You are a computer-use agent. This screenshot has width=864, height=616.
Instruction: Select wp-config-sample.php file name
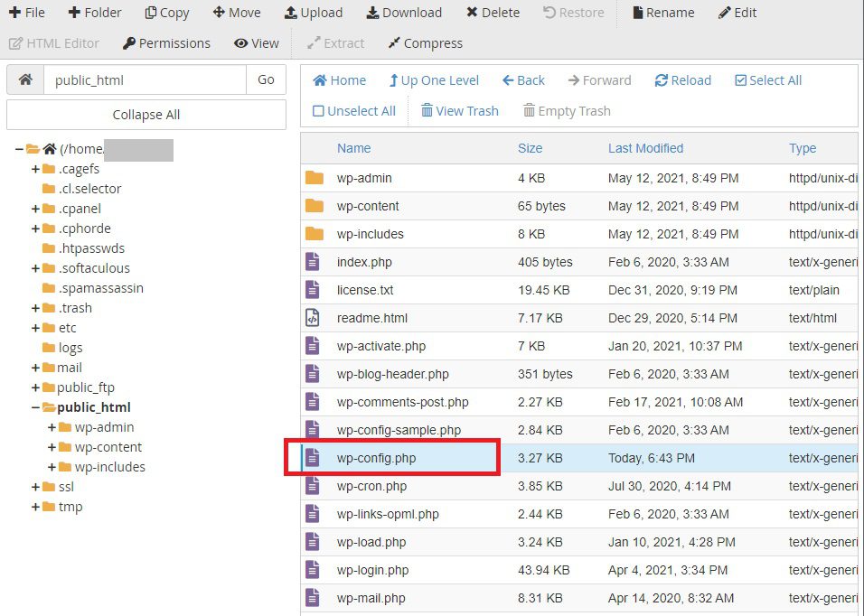coord(399,430)
